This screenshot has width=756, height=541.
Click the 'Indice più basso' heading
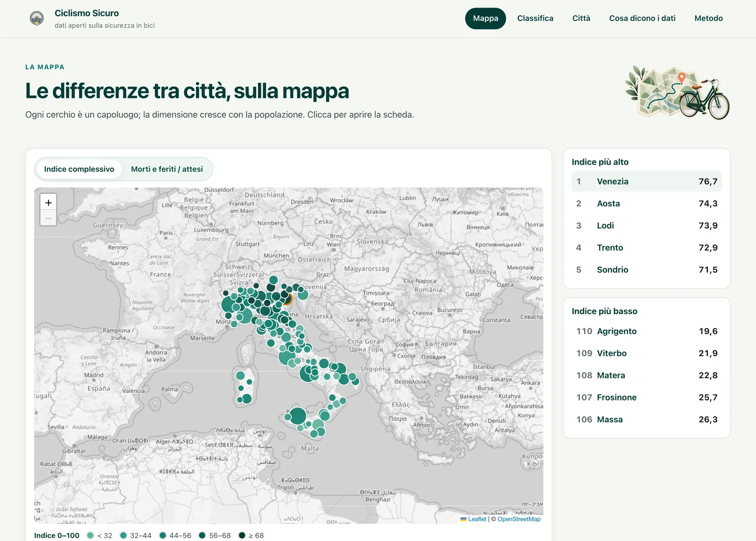coord(604,311)
